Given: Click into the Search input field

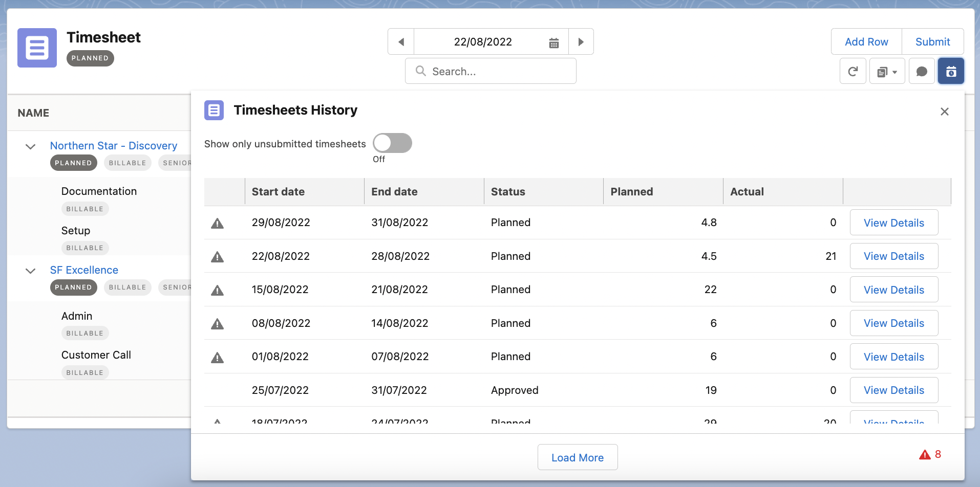Looking at the screenshot, I should tap(491, 72).
